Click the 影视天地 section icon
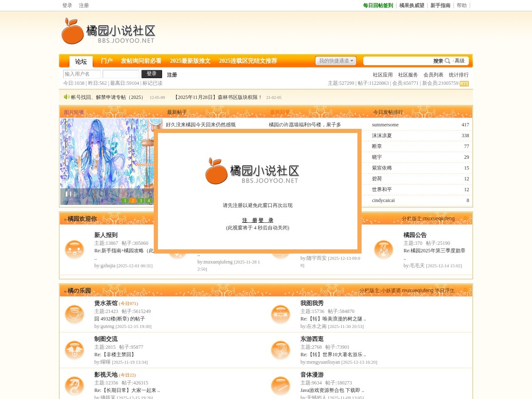 point(74,386)
